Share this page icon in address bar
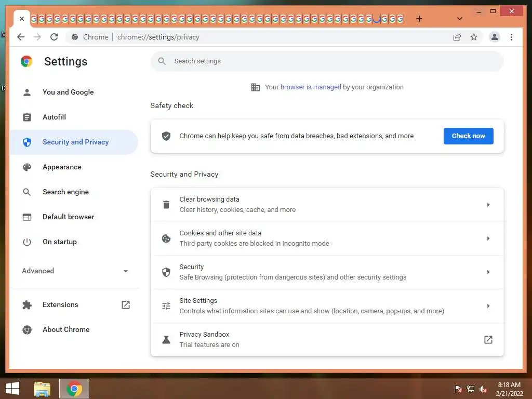 tap(457, 37)
